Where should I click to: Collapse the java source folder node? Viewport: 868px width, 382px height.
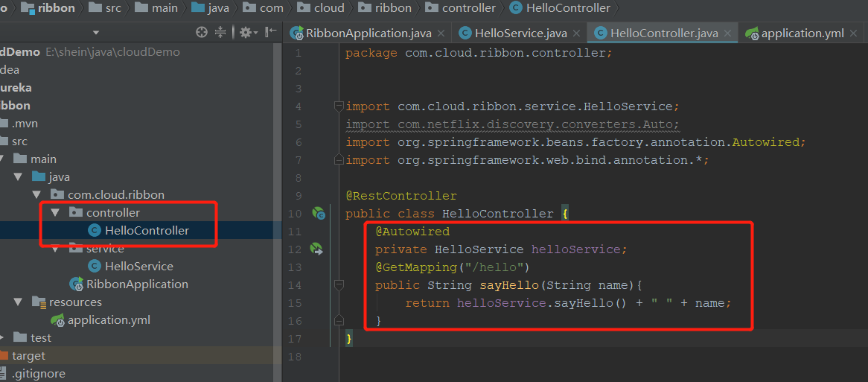(19, 177)
